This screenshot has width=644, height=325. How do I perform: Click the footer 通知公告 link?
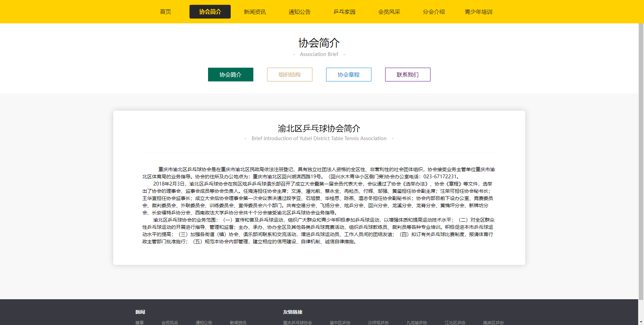click(x=204, y=323)
